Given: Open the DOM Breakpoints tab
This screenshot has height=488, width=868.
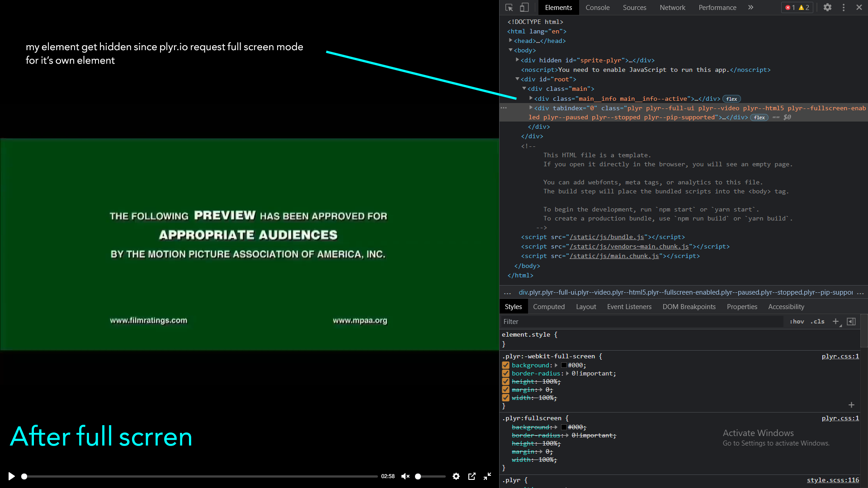Looking at the screenshot, I should pyautogui.click(x=689, y=307).
